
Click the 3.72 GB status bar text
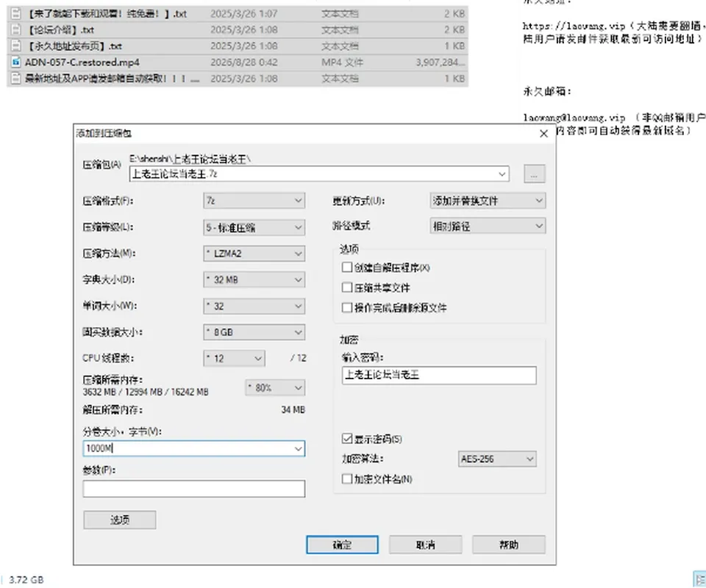pyautogui.click(x=26, y=579)
